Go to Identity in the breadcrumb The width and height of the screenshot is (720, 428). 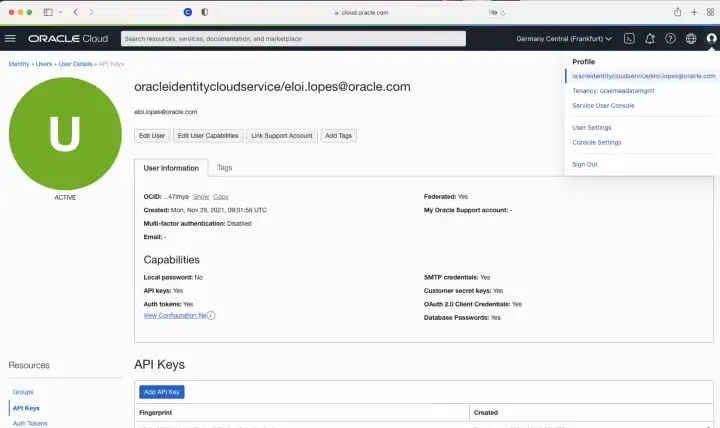click(19, 64)
